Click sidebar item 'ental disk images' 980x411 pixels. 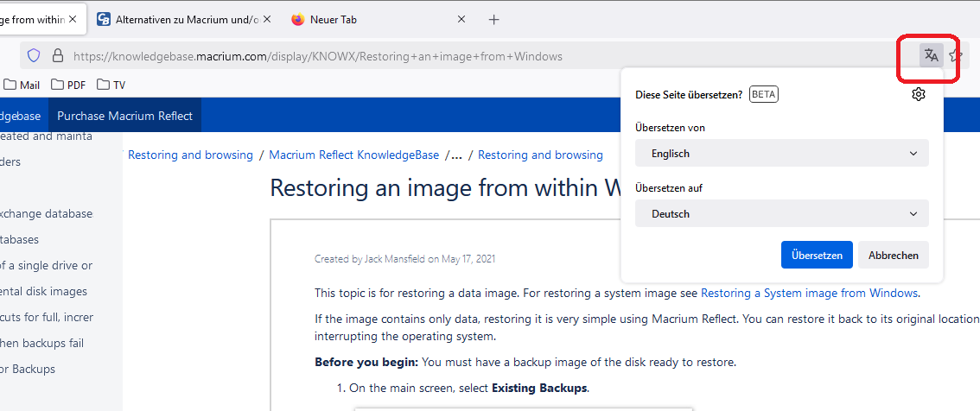[x=43, y=291]
